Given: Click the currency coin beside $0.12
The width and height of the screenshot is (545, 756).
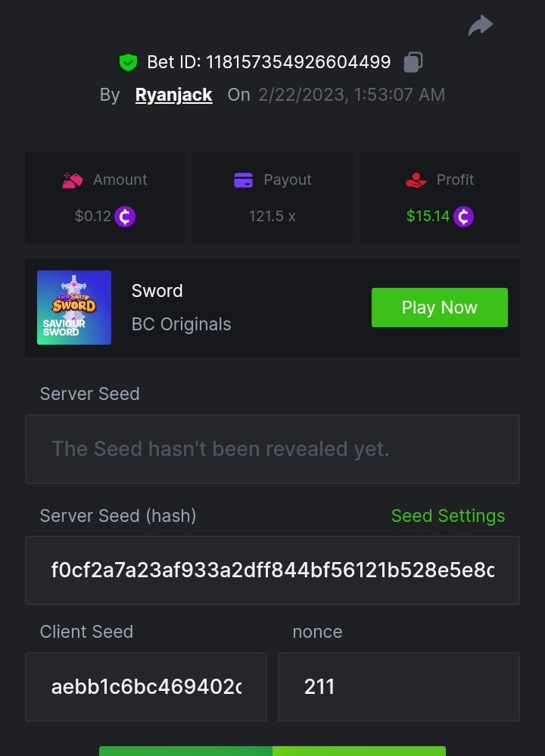Looking at the screenshot, I should (125, 217).
